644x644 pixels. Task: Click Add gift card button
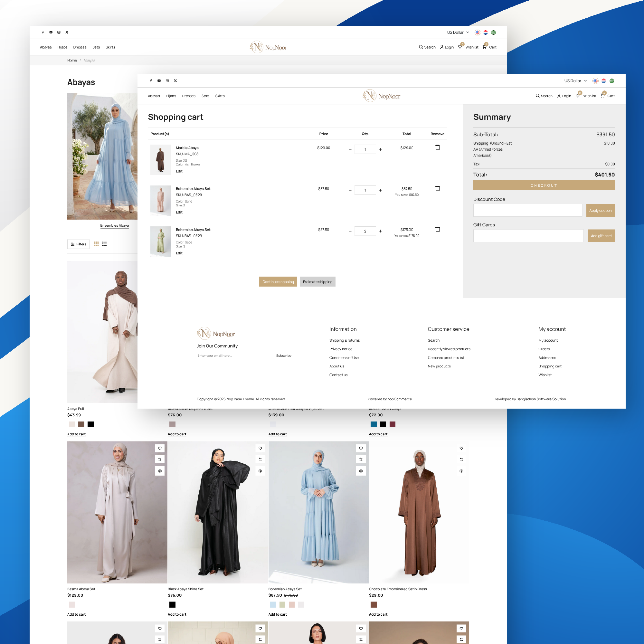[x=601, y=236]
